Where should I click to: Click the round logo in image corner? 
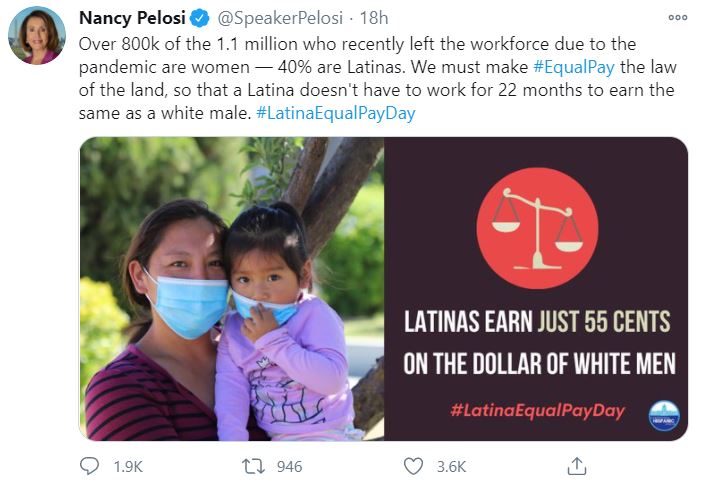click(663, 415)
